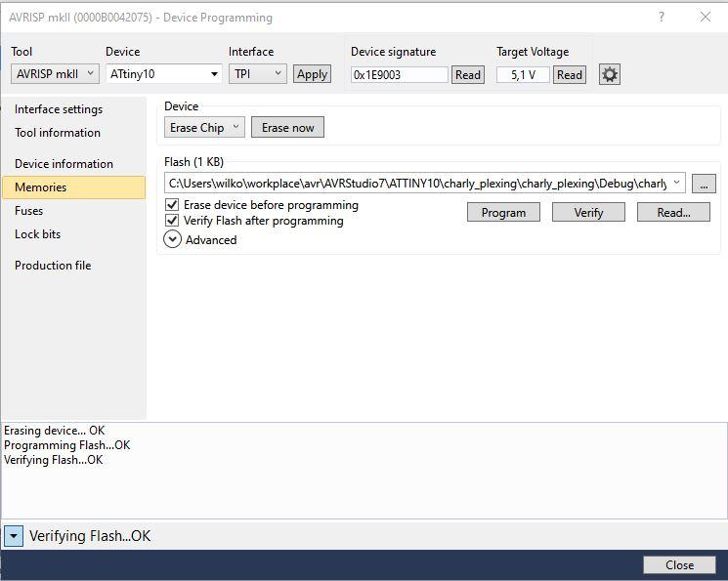Image resolution: width=728 pixels, height=581 pixels.
Task: Browse for flash file with ellipsis button
Action: (x=704, y=184)
